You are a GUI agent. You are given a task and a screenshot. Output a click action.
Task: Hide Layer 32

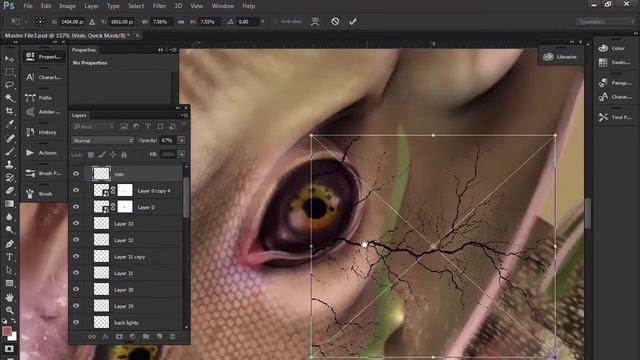(x=76, y=240)
